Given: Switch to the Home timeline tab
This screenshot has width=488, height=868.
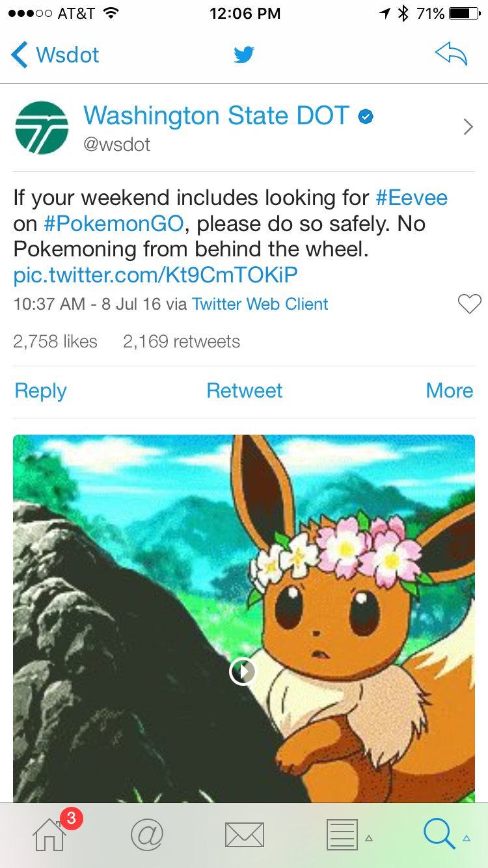Looking at the screenshot, I should [x=51, y=834].
